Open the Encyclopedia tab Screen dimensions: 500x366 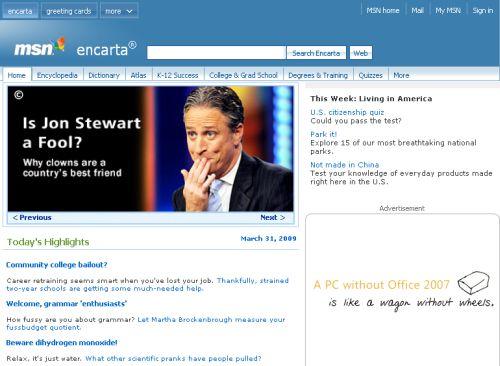click(57, 75)
